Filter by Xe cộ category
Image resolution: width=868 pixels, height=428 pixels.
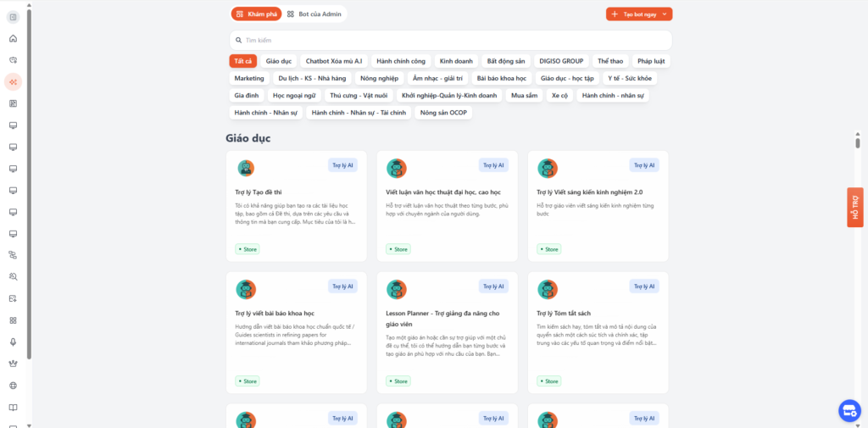coord(559,95)
